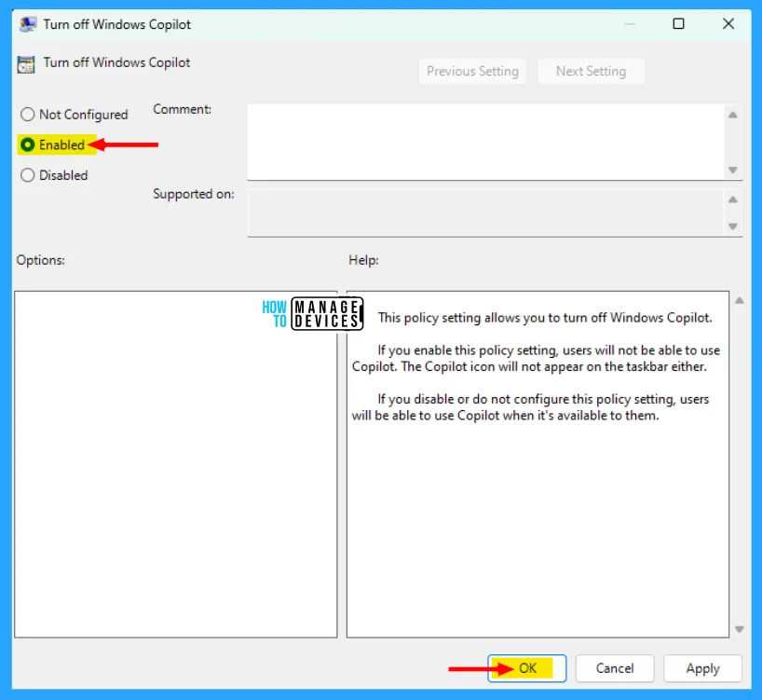Close the Turn off Windows Copilot dialog
Screen dimensions: 762x700
pos(728,24)
